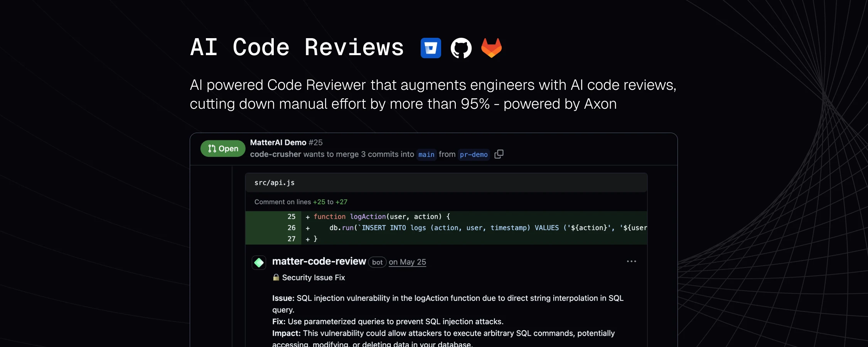Click the pull request number #25
868x347 pixels.
pyautogui.click(x=315, y=142)
